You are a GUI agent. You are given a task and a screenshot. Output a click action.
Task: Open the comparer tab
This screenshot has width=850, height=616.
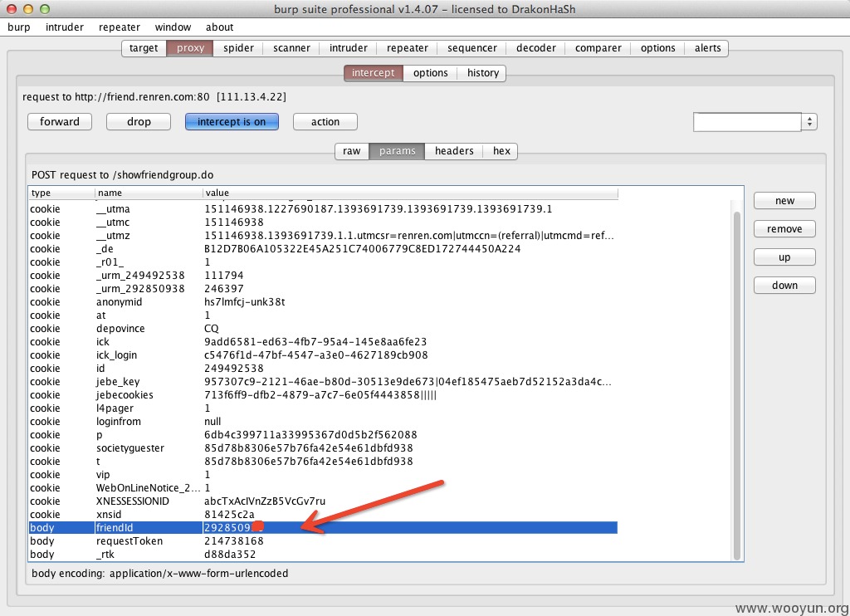point(598,48)
